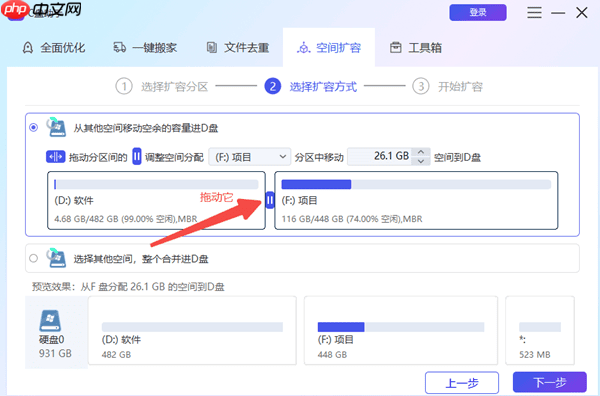Click the 下一步 button
Screen dimensions: 600x396
point(550,382)
